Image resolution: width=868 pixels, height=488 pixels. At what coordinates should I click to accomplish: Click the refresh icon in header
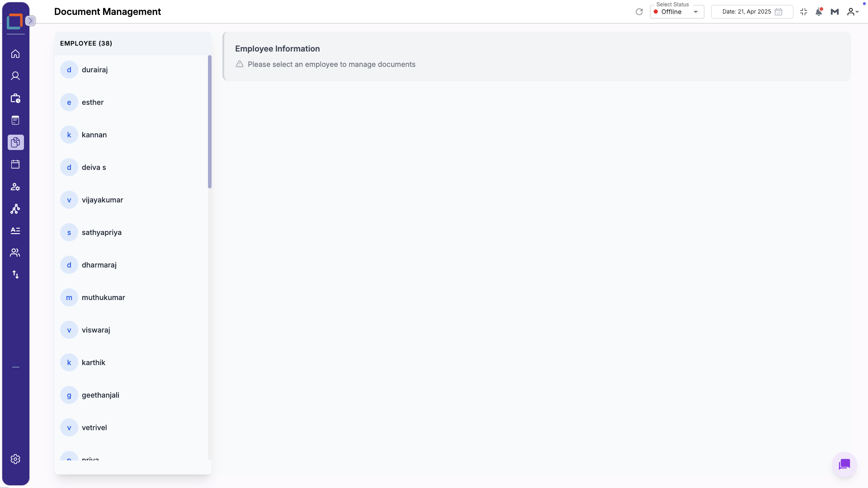(639, 12)
